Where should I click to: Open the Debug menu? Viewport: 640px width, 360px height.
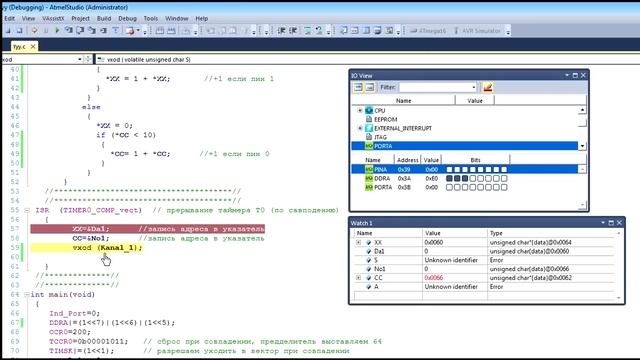tap(127, 18)
